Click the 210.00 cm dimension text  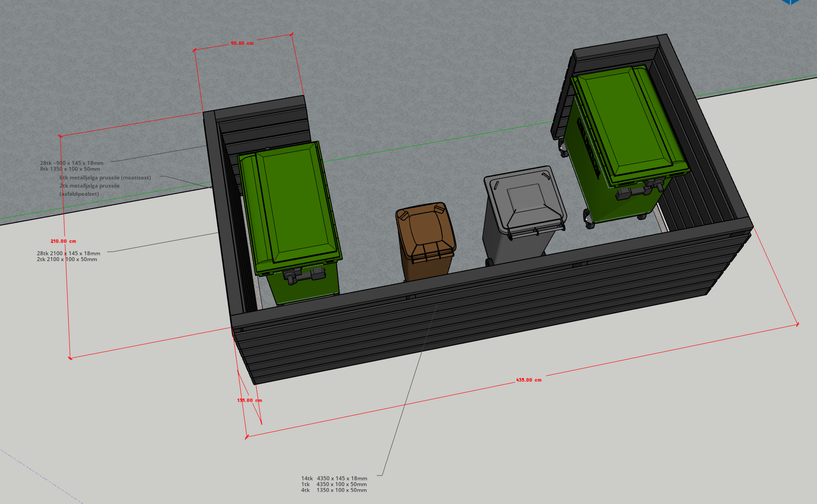(63, 242)
